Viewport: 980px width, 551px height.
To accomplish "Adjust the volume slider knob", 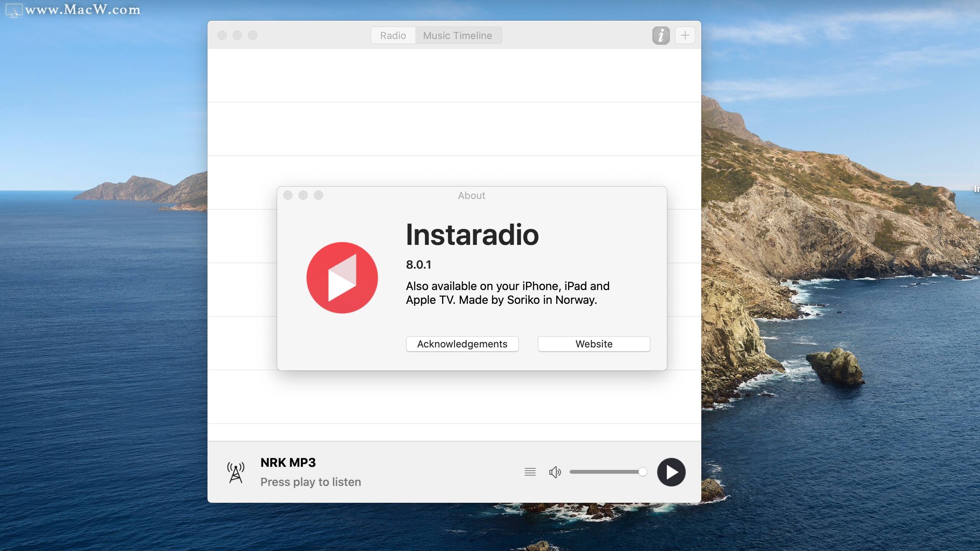I will (x=643, y=472).
